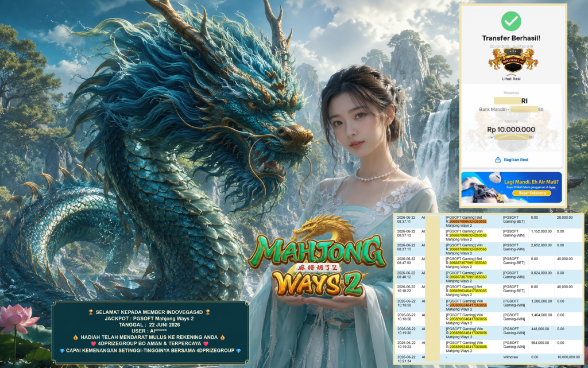This screenshot has width=588, height=368.
Task: Select the 08:37:13 timestamp cell
Action: (406, 234)
